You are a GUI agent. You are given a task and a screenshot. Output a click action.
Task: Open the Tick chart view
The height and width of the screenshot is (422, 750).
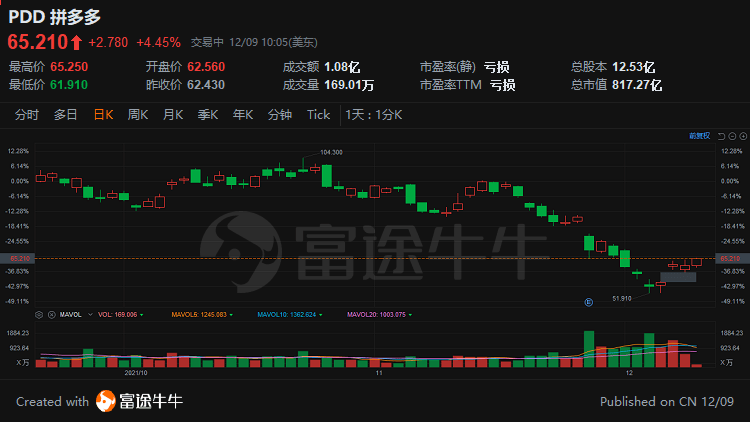point(318,115)
